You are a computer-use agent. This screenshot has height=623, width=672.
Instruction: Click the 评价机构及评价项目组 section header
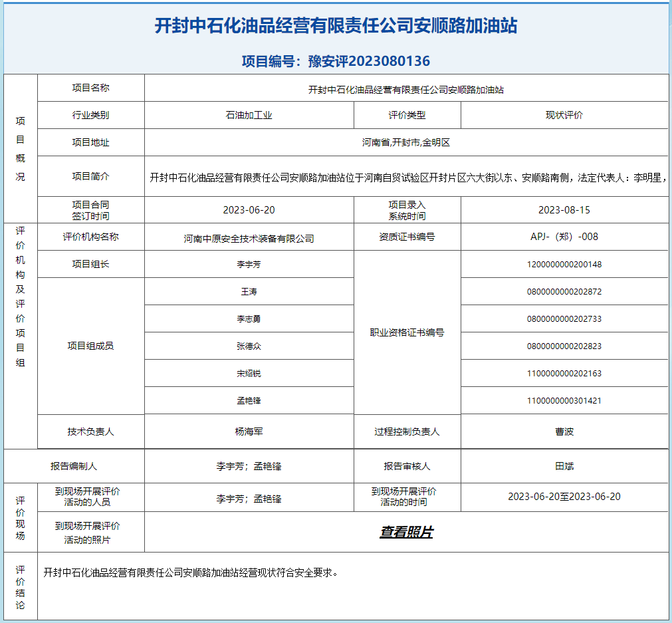pos(20,297)
